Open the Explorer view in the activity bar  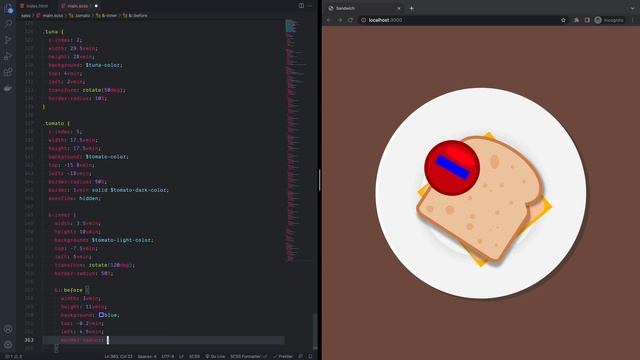tap(8, 8)
